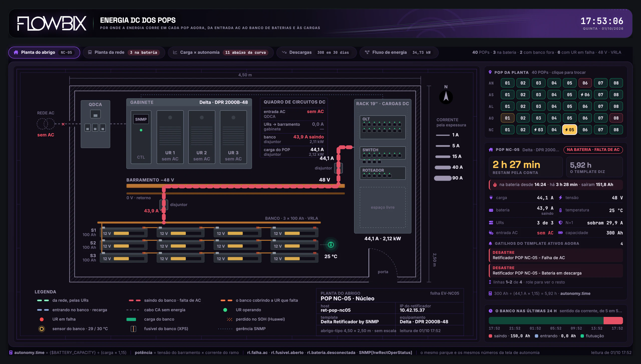641x364 pixels.
Task: Click the FLOWBIX logo
Action: 52,24
